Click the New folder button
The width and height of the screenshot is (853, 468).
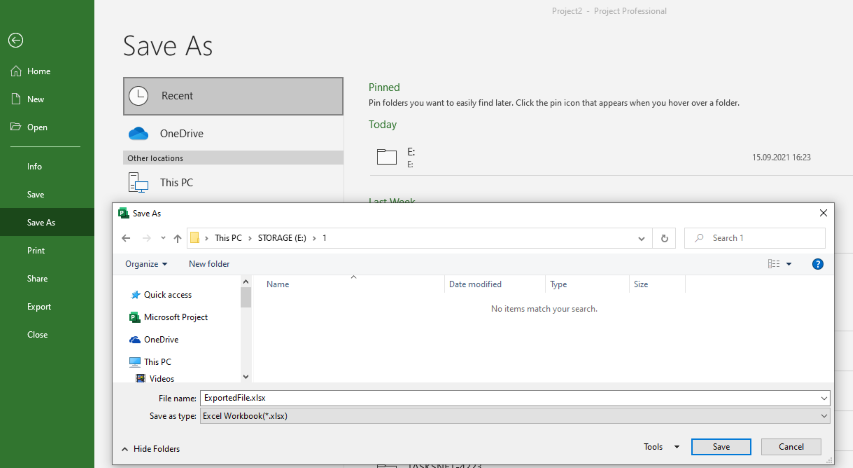click(x=209, y=264)
